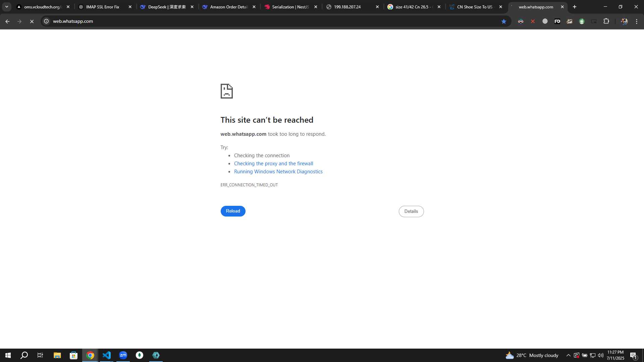
Task: Open the notification center icon
Action: tap(634, 355)
